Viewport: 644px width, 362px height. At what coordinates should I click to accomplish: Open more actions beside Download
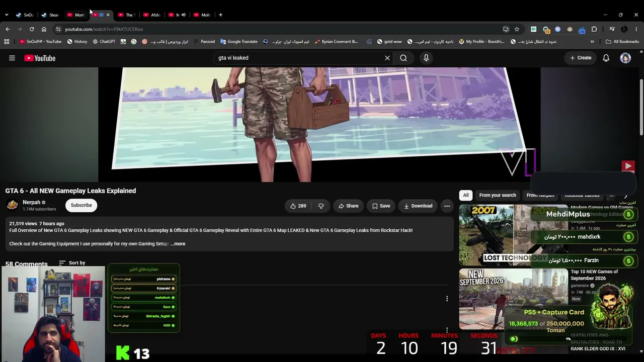pyautogui.click(x=447, y=206)
